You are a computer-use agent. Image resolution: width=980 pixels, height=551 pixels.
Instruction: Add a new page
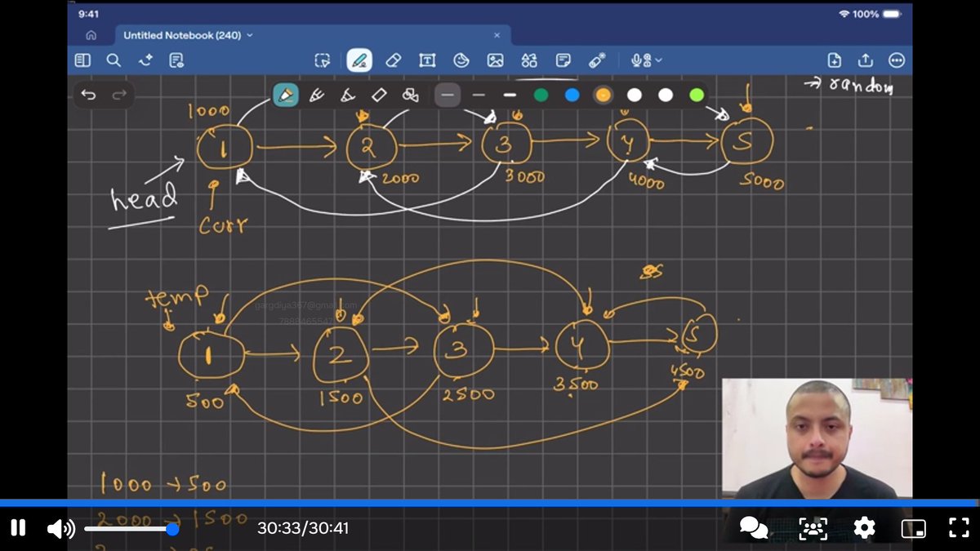point(834,60)
